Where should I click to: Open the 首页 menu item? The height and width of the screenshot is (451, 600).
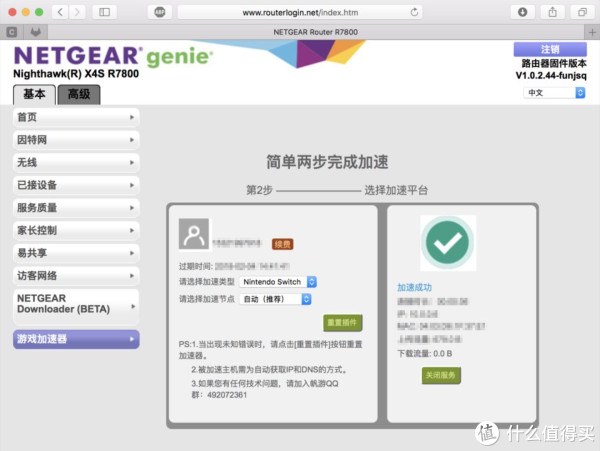point(76,117)
